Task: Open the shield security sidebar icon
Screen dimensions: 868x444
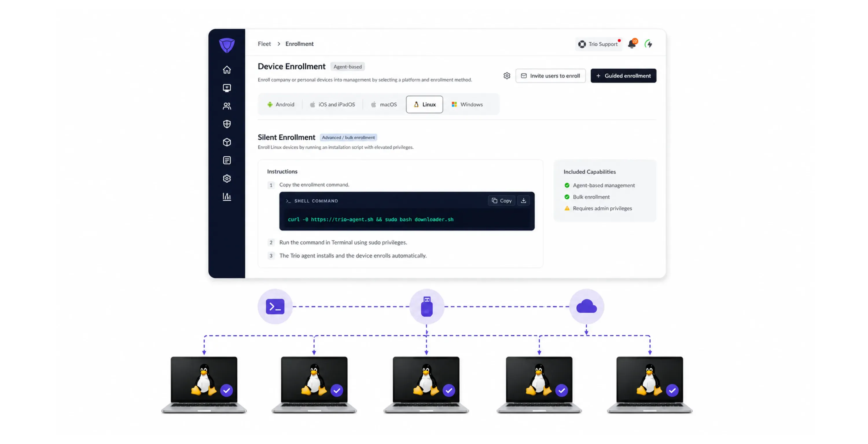Action: [x=227, y=124]
